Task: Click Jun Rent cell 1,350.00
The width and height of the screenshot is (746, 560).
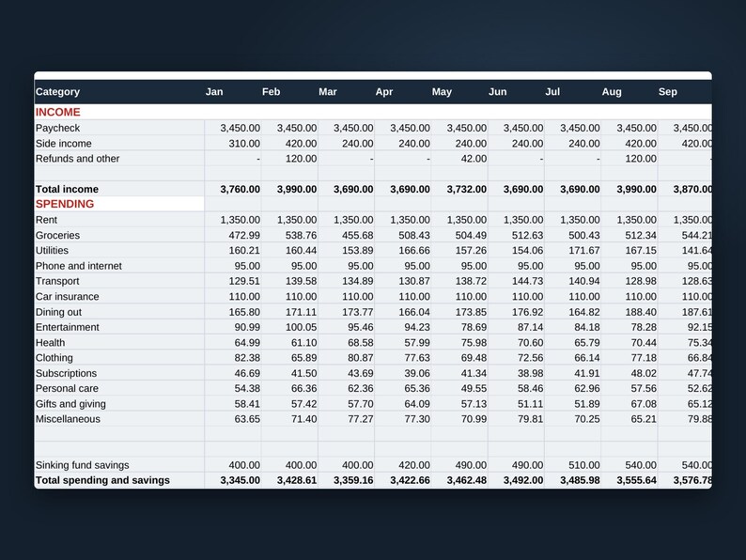Action: 516,220
